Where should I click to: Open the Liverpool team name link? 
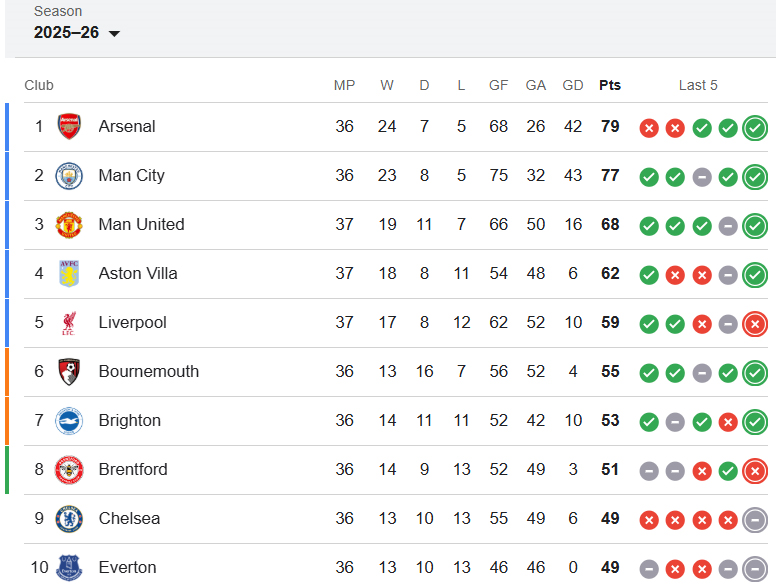pos(133,323)
